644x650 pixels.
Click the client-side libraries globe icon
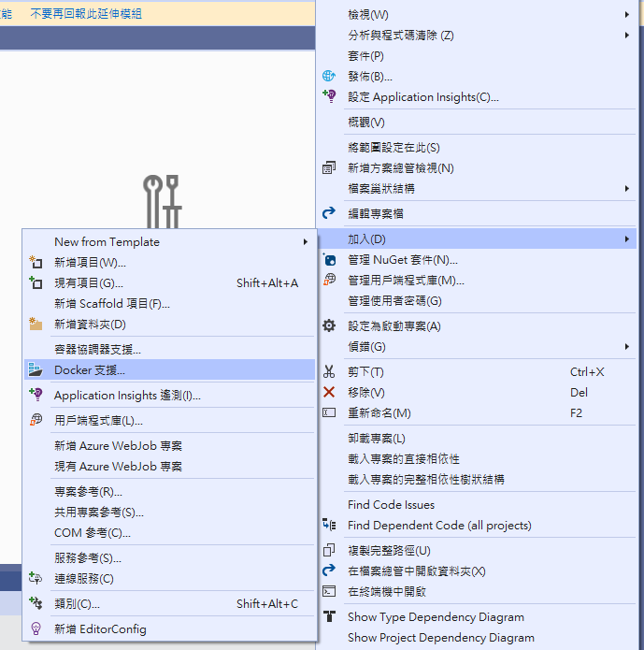pos(329,280)
